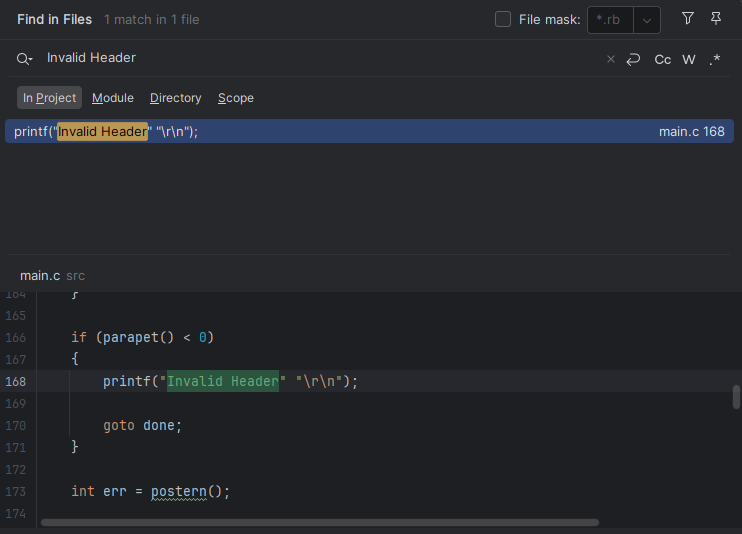This screenshot has height=534, width=742.
Task: Switch to the Scope tab
Action: tap(236, 98)
